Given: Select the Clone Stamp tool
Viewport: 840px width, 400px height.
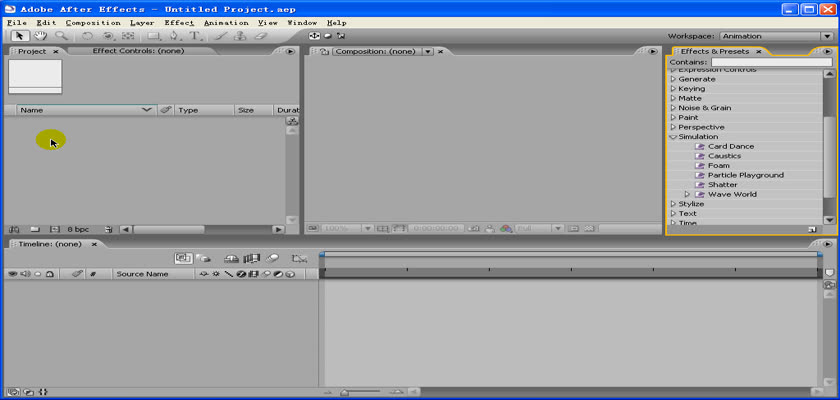Looking at the screenshot, I should (x=241, y=36).
